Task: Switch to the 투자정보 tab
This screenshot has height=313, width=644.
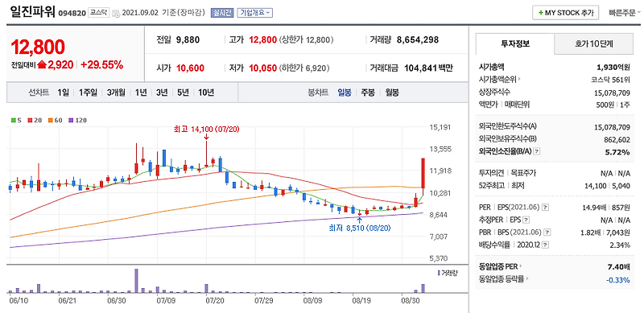Action: [515, 44]
